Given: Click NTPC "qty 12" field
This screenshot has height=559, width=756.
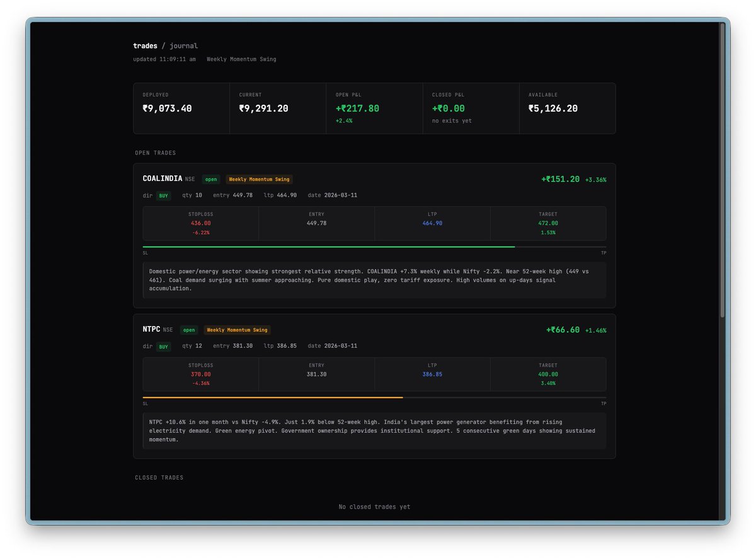Looking at the screenshot, I should tap(192, 346).
